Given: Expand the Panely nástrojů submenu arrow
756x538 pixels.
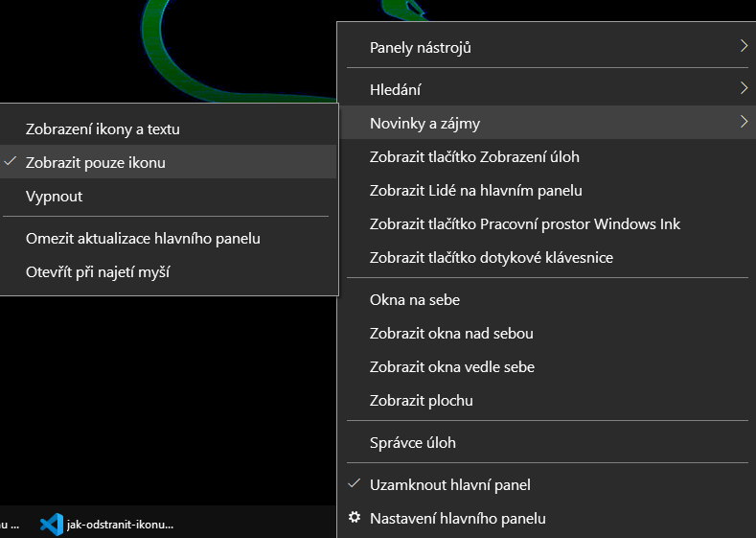Looking at the screenshot, I should point(744,46).
